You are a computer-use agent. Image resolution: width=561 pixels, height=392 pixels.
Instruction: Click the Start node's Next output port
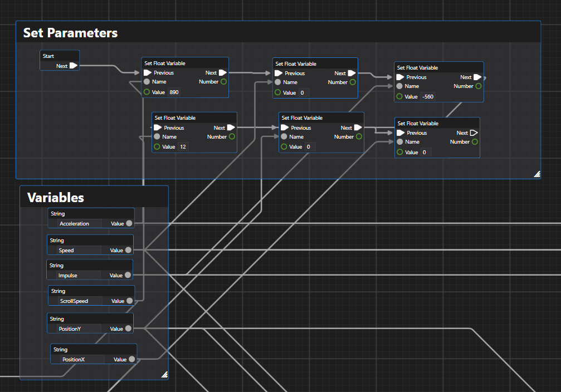[x=73, y=66]
